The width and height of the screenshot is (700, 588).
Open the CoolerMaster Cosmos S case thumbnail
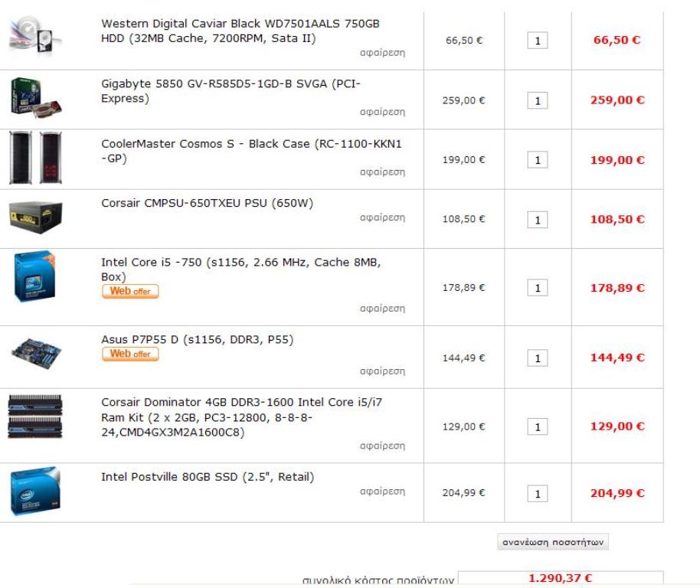tap(35, 158)
